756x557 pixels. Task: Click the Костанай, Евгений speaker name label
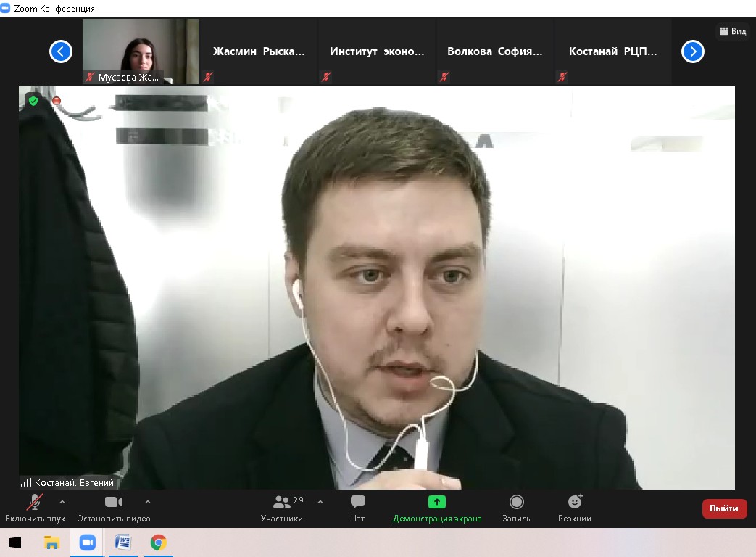coord(74,482)
